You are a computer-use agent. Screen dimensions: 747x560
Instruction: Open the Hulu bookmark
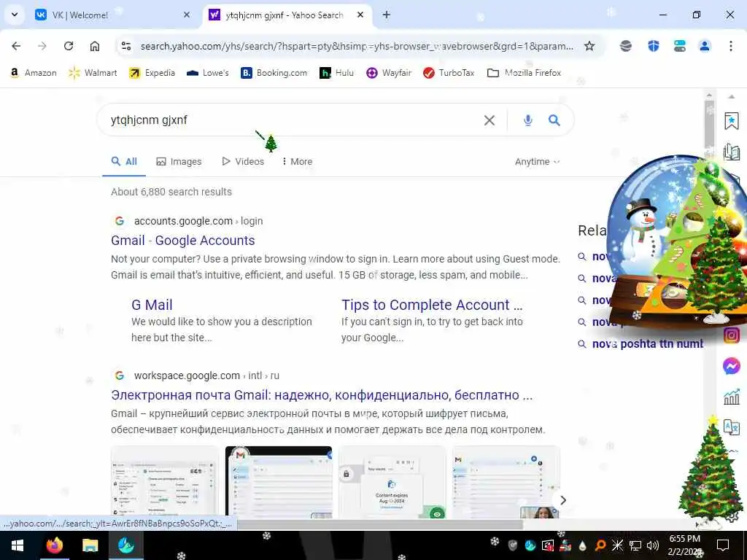coord(337,73)
